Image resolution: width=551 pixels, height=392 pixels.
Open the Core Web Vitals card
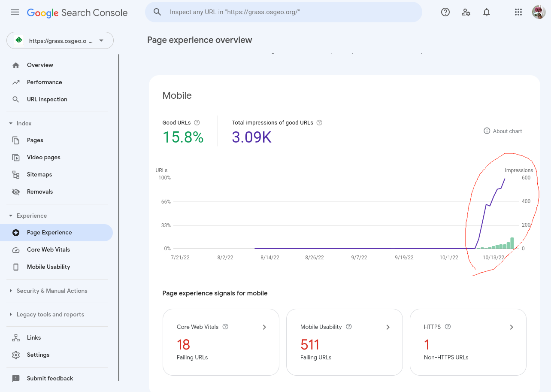click(221, 342)
